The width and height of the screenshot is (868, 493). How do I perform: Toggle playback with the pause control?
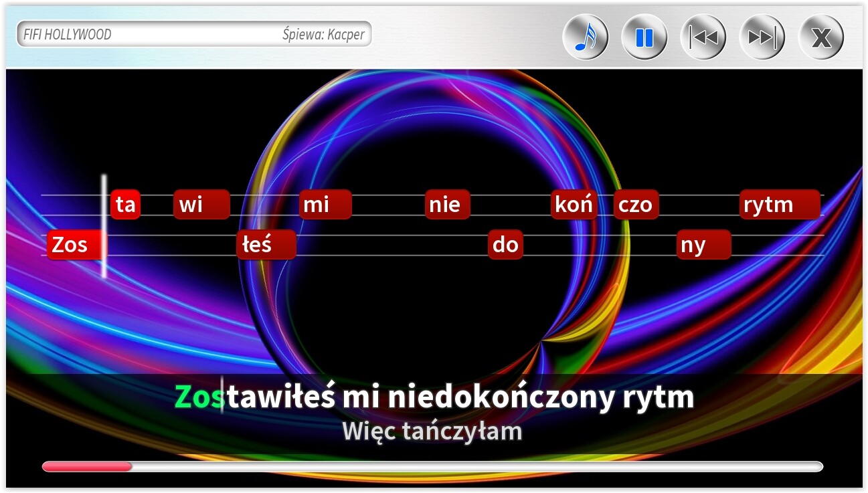[x=643, y=37]
